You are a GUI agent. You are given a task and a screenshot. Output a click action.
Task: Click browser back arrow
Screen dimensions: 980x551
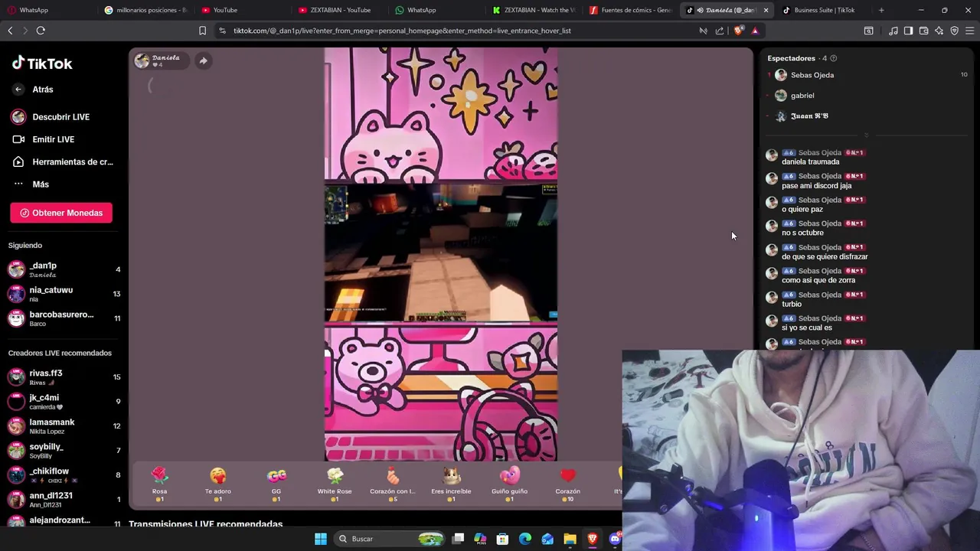(x=10, y=31)
